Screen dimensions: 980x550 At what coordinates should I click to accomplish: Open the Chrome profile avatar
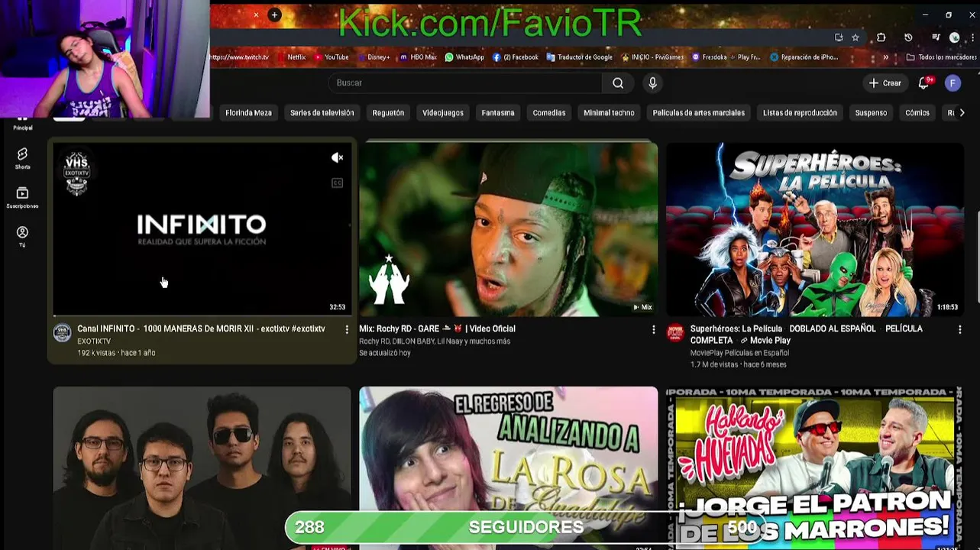pyautogui.click(x=954, y=37)
